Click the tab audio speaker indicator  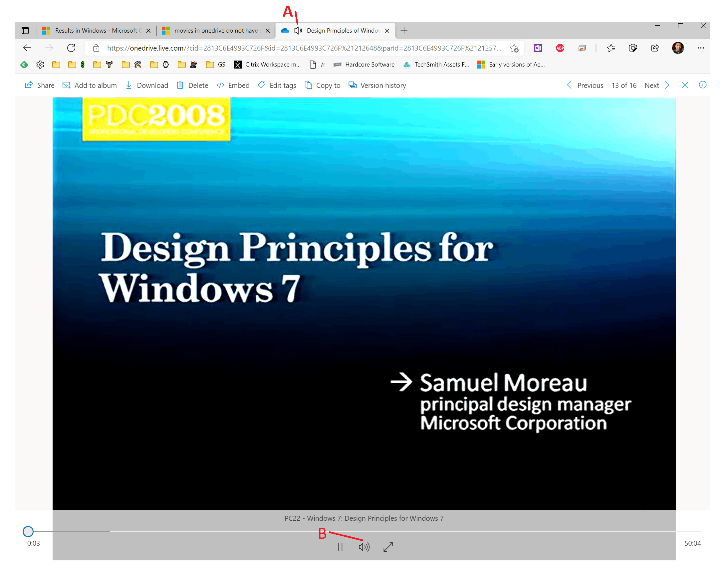click(298, 31)
